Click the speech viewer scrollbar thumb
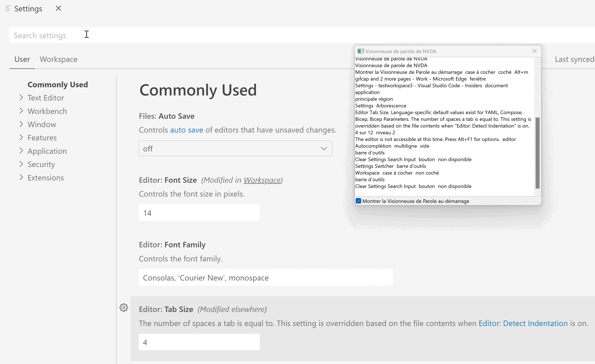 537,153
